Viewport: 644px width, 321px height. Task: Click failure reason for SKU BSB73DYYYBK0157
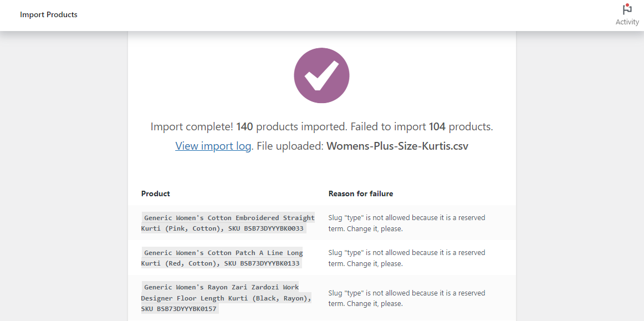[x=407, y=298]
